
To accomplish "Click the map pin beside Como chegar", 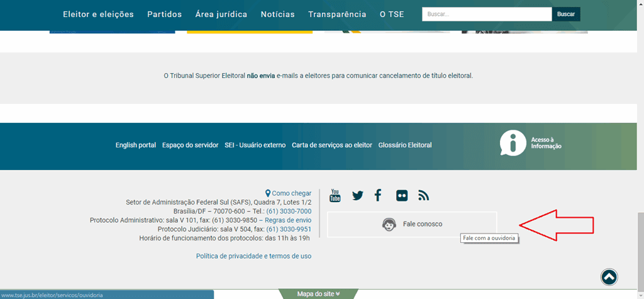I will (268, 193).
